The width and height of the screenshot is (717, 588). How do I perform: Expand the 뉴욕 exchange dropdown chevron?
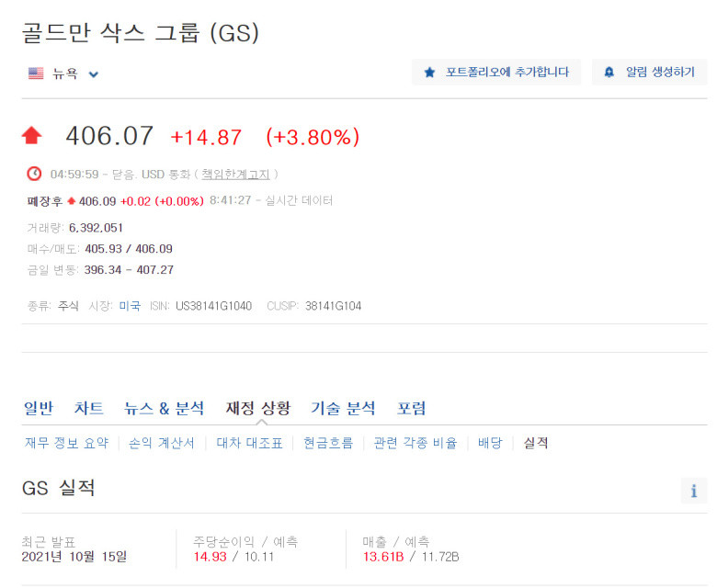93,74
